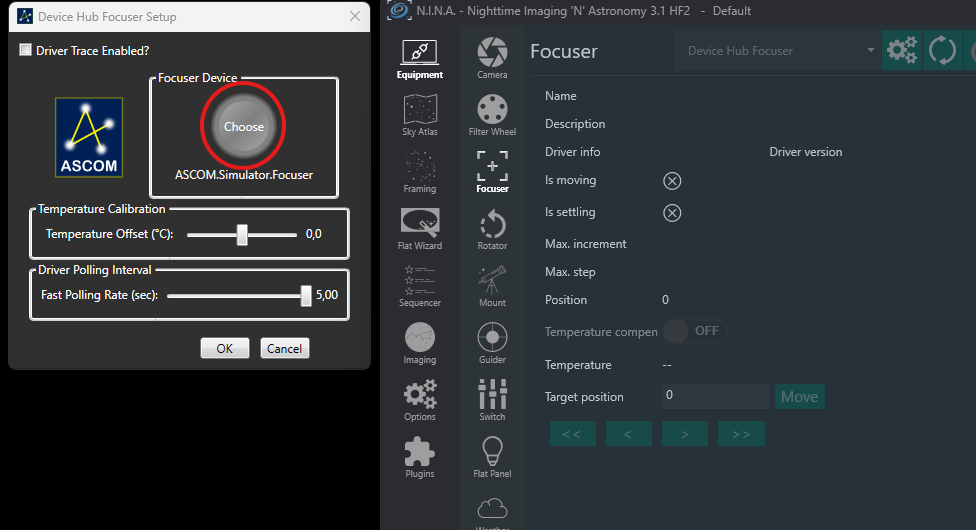Image resolution: width=976 pixels, height=530 pixels.
Task: Click the Move button for target position
Action: [x=800, y=397]
